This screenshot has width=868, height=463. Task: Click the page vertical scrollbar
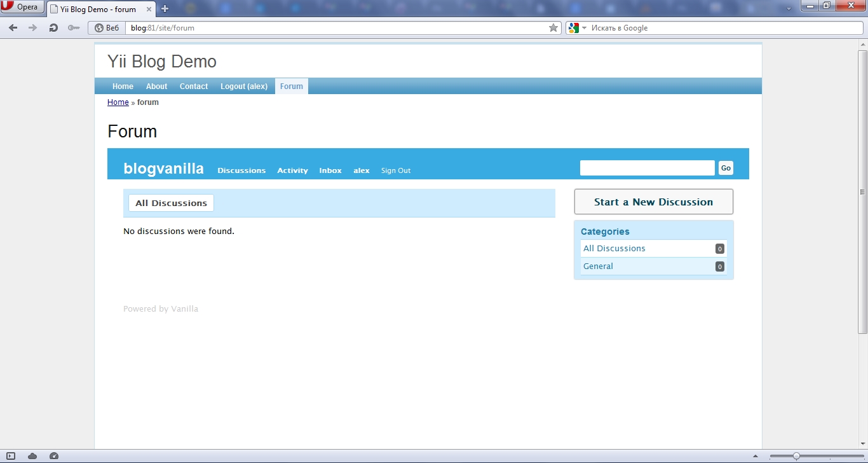click(862, 191)
